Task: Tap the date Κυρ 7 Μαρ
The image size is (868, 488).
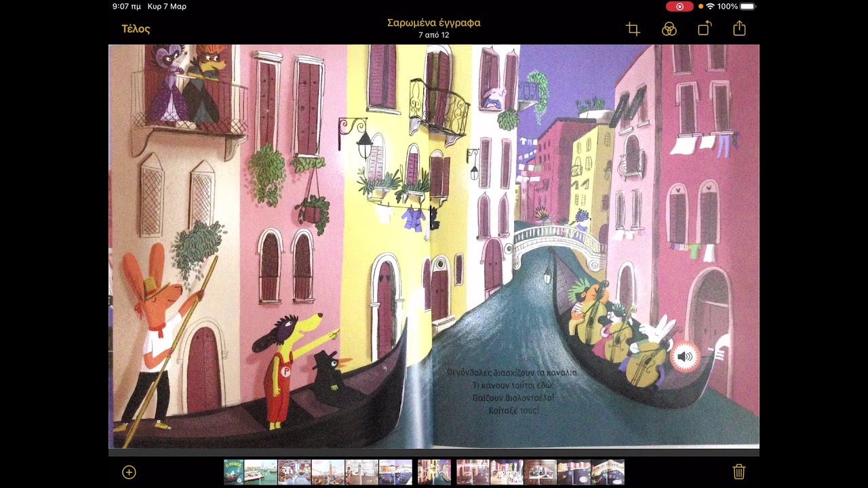Action: click(x=167, y=7)
